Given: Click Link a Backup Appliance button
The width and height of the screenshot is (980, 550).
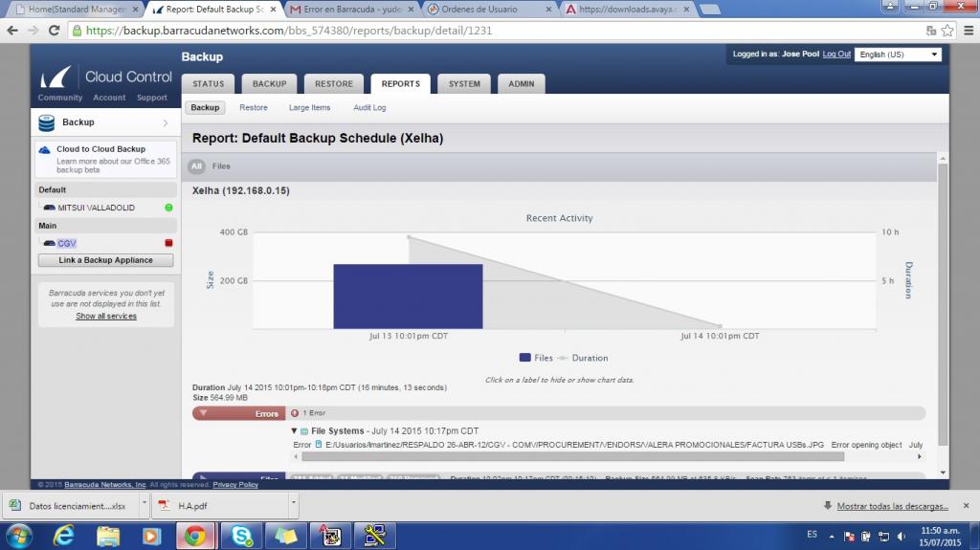Looking at the screenshot, I should [105, 260].
